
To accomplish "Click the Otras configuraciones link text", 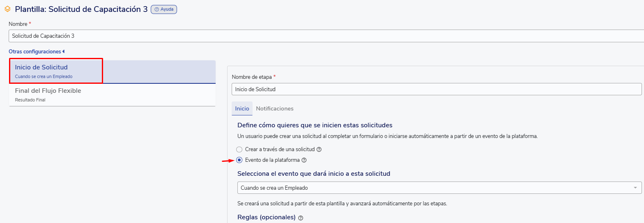I will [34, 52].
